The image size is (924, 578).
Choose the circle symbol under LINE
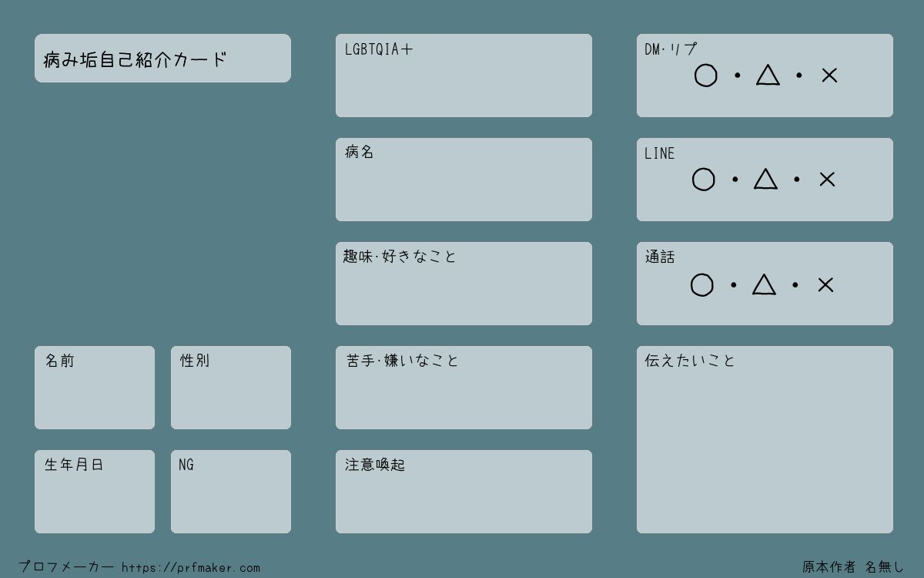coord(703,180)
